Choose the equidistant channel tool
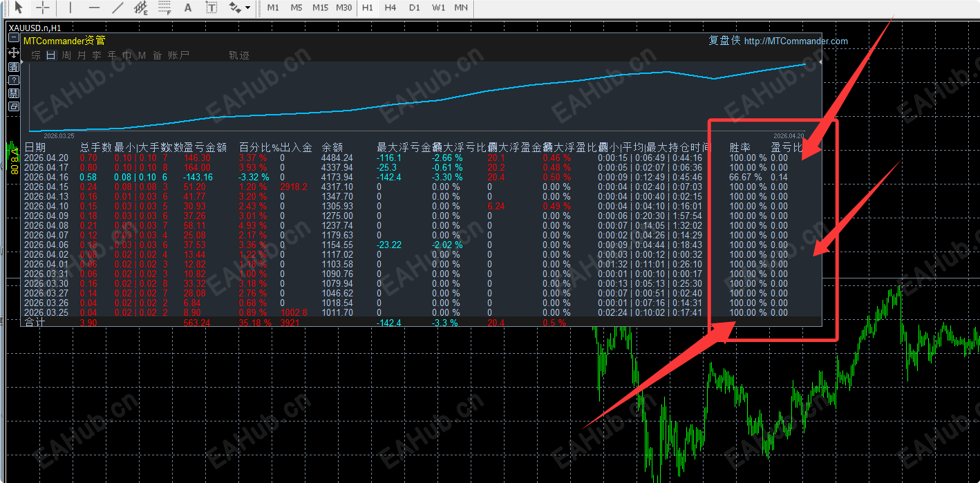This screenshot has height=483, width=980. [141, 8]
